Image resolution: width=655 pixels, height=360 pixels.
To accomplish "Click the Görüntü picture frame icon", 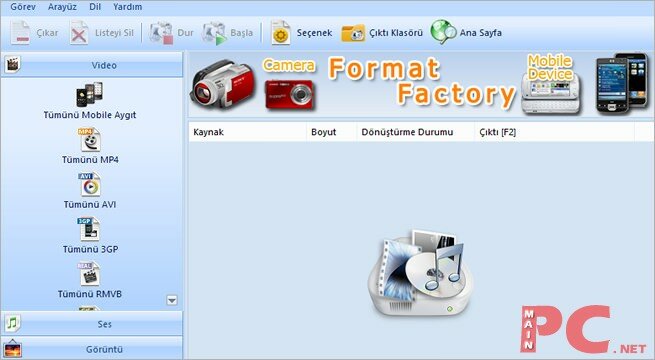I will (x=13, y=349).
